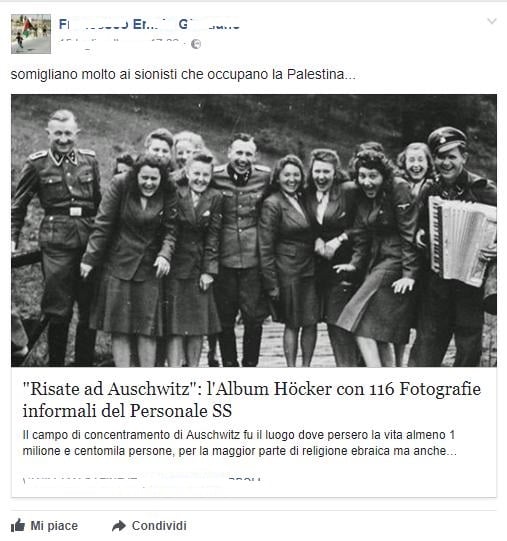The width and height of the screenshot is (507, 541).
Task: Click the accordion shown in the preview photo
Action: pos(462,240)
